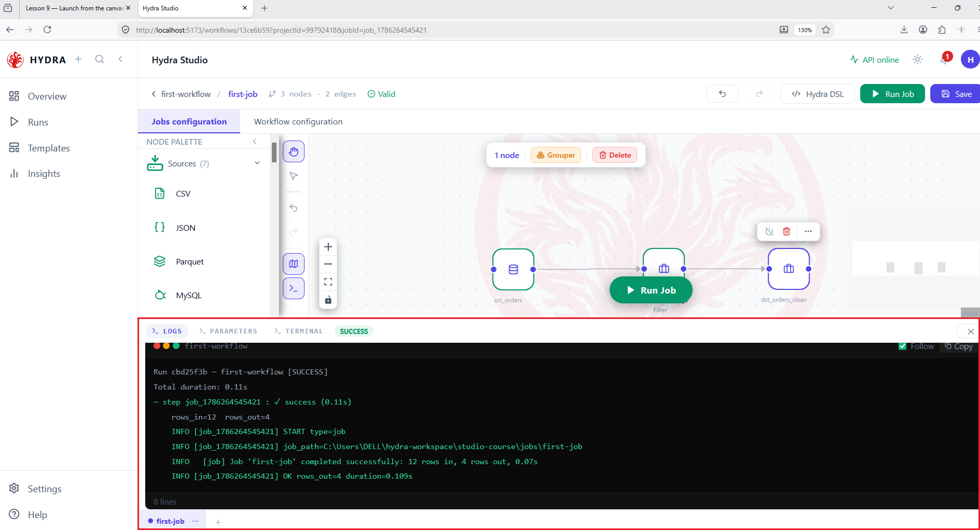Click the plus icon beside HYDRA logo
The width and height of the screenshot is (980, 530).
[x=78, y=59]
